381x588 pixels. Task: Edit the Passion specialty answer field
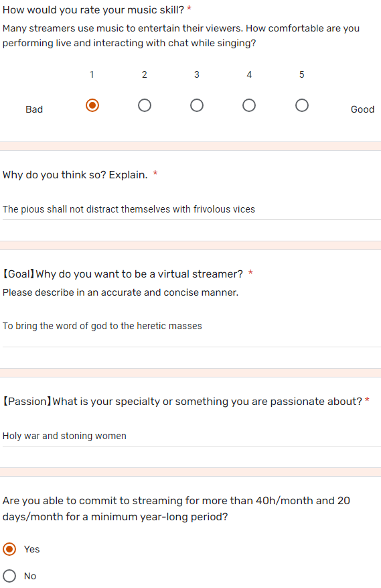click(x=192, y=436)
